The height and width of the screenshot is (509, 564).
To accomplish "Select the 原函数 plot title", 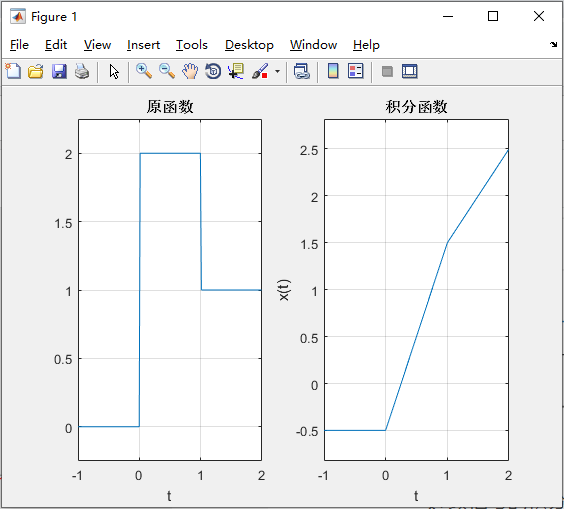I will click(170, 107).
